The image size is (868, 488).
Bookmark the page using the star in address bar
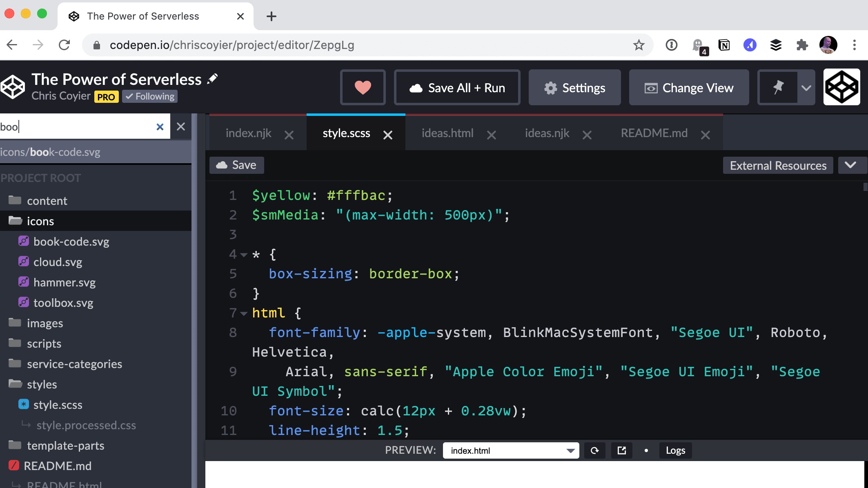638,45
